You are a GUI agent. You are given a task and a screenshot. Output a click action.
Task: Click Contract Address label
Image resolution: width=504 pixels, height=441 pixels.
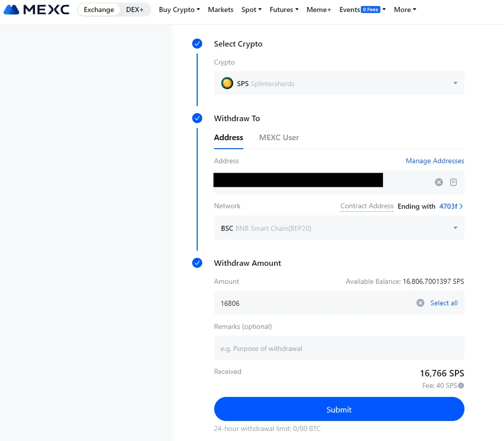click(367, 206)
